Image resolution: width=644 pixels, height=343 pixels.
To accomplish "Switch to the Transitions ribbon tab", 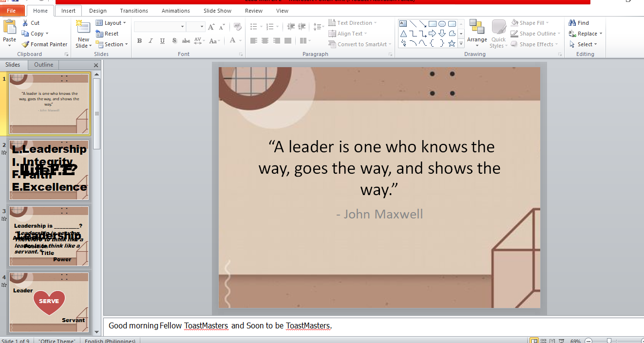I will (x=134, y=11).
